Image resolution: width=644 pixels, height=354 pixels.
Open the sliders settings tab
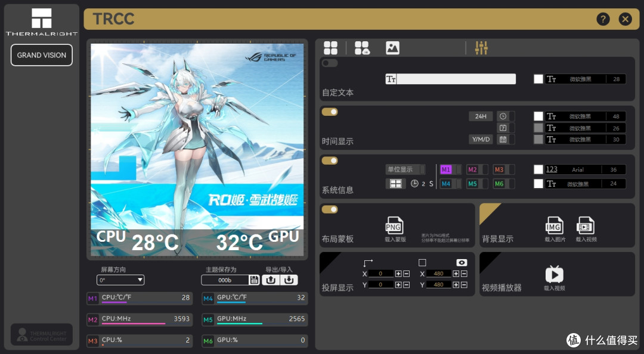click(481, 48)
